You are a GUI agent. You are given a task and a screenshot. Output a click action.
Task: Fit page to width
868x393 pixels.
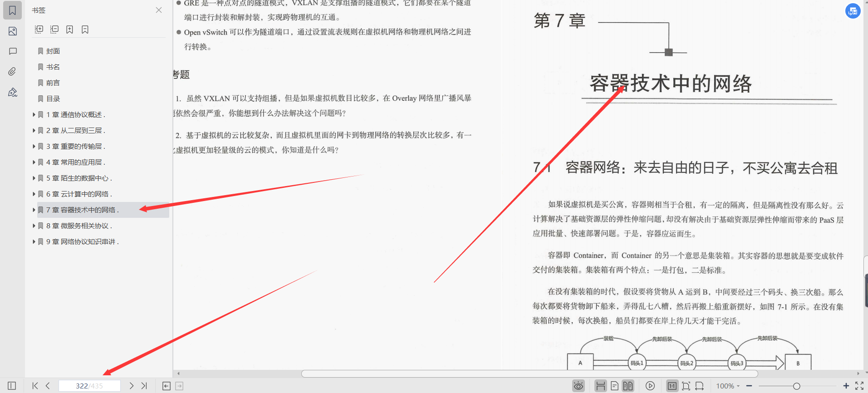click(x=700, y=386)
